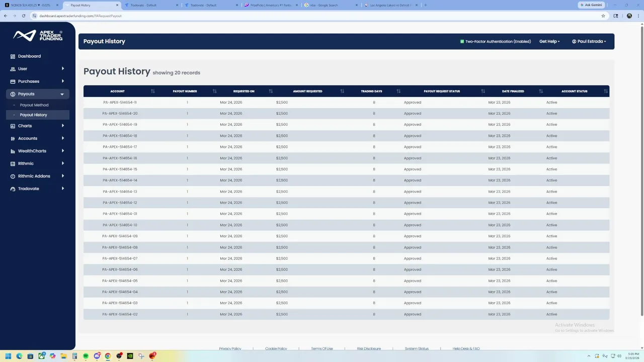Click the User sidebar icon

tap(13, 69)
